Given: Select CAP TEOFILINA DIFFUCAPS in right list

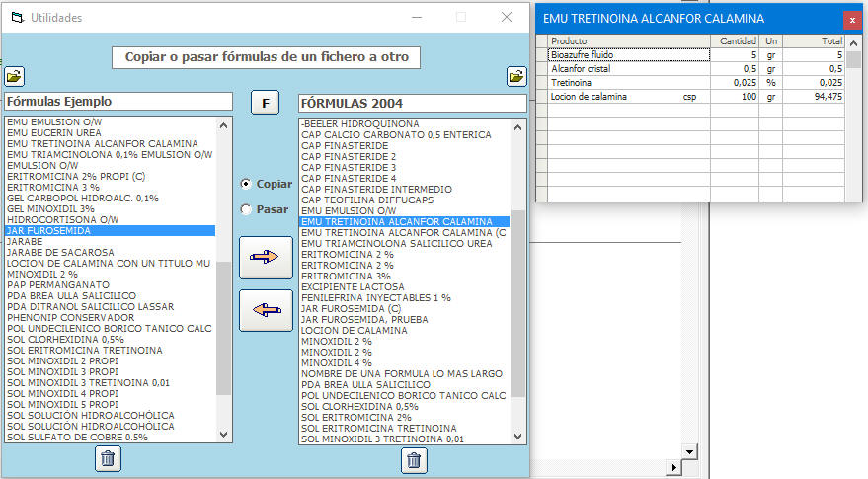Looking at the screenshot, I should [404, 200].
